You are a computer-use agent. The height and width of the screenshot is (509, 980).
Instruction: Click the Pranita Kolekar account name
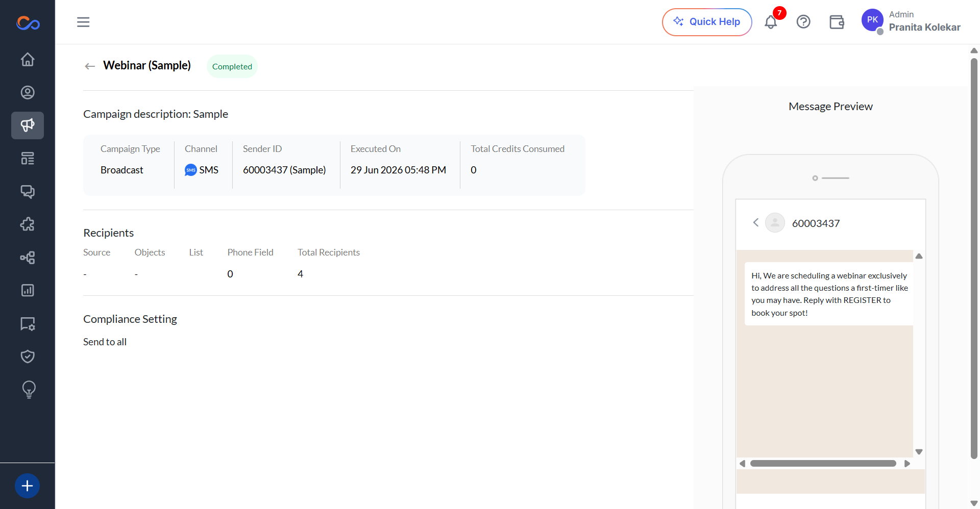click(924, 28)
